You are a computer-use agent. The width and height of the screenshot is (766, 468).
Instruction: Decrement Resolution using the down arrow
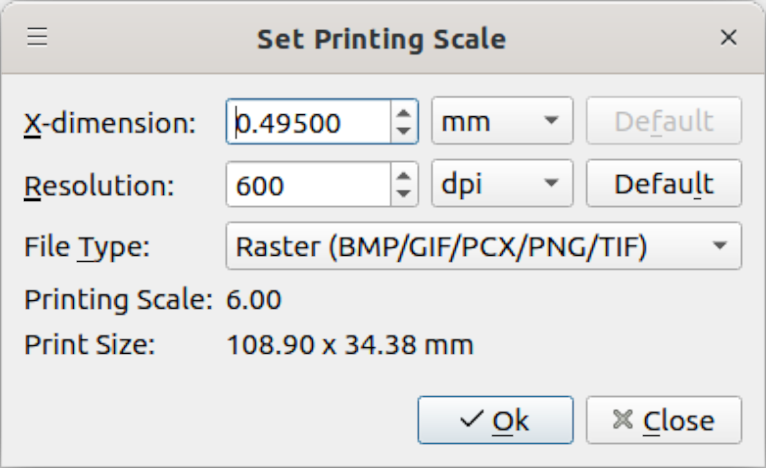(x=403, y=193)
